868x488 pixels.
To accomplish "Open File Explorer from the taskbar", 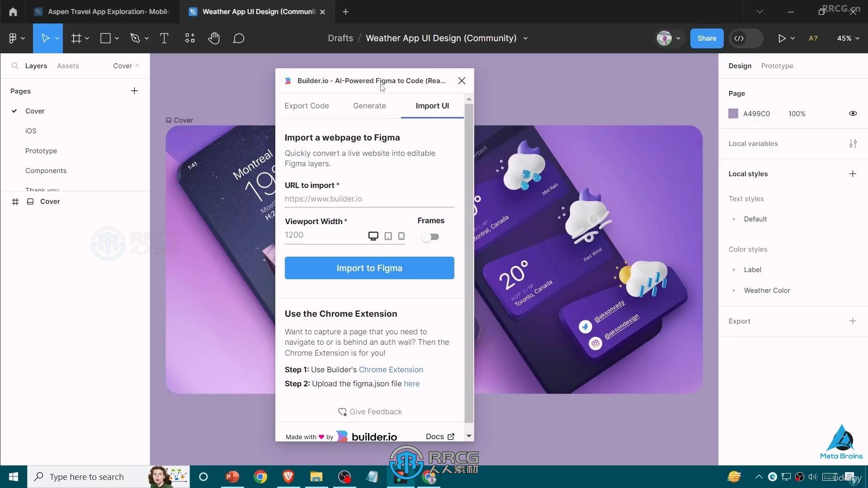I will point(316,477).
